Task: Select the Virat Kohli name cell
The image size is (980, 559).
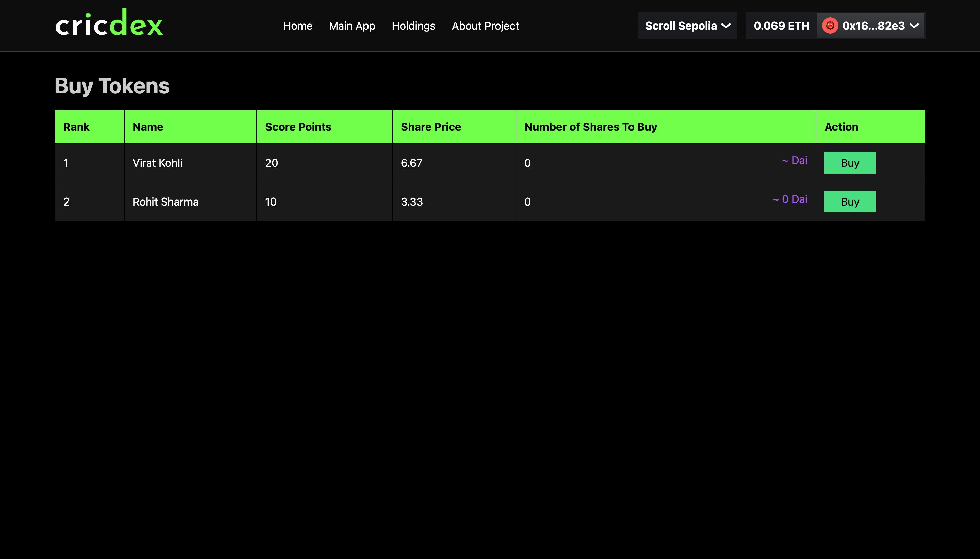Action: coord(190,163)
